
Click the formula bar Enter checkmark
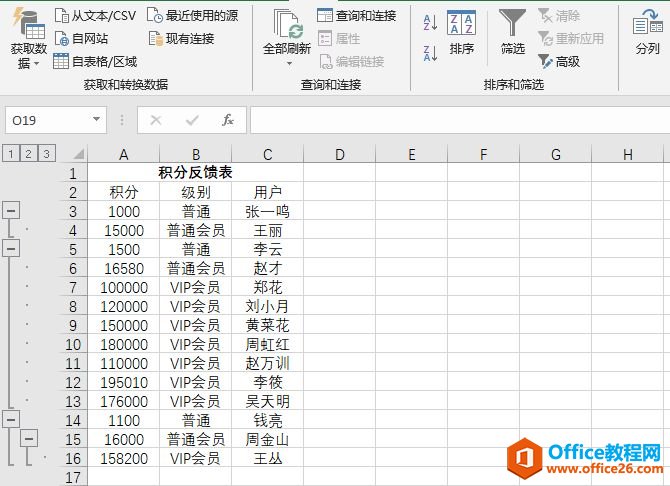click(x=192, y=121)
